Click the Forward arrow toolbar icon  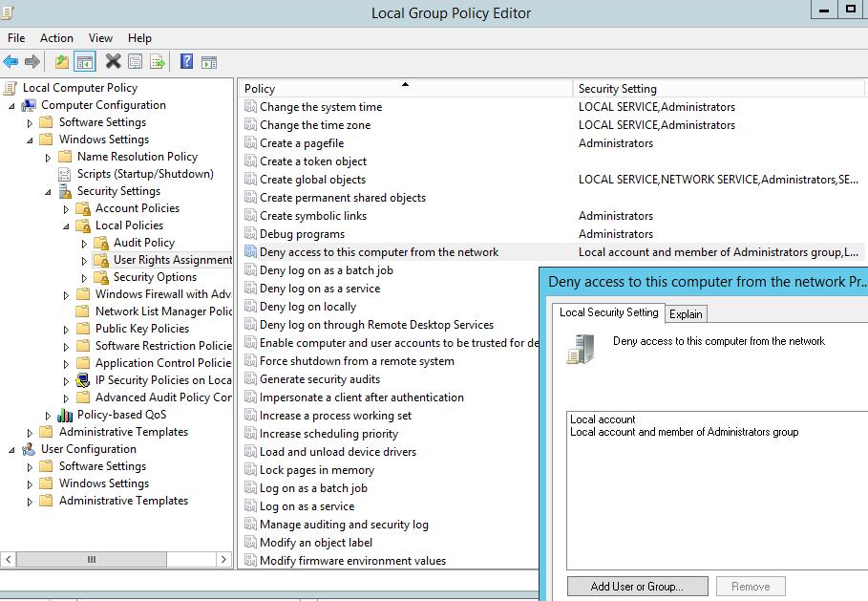tap(32, 61)
